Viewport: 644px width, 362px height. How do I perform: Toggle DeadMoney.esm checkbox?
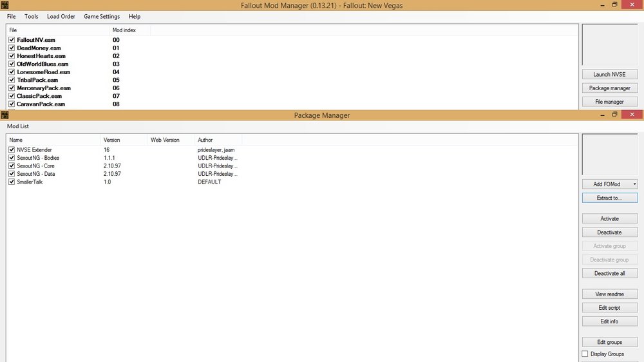(x=12, y=48)
